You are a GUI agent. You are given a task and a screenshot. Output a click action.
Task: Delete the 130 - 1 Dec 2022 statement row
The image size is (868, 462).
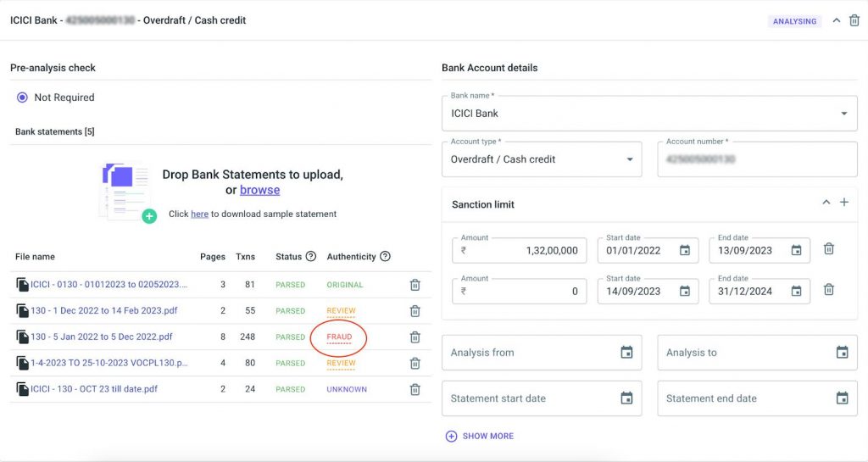click(415, 311)
